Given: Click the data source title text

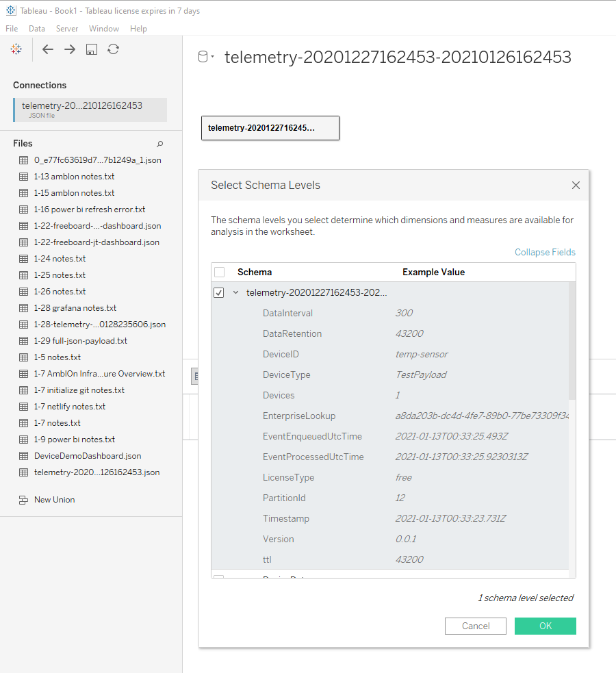Looking at the screenshot, I should click(x=398, y=57).
